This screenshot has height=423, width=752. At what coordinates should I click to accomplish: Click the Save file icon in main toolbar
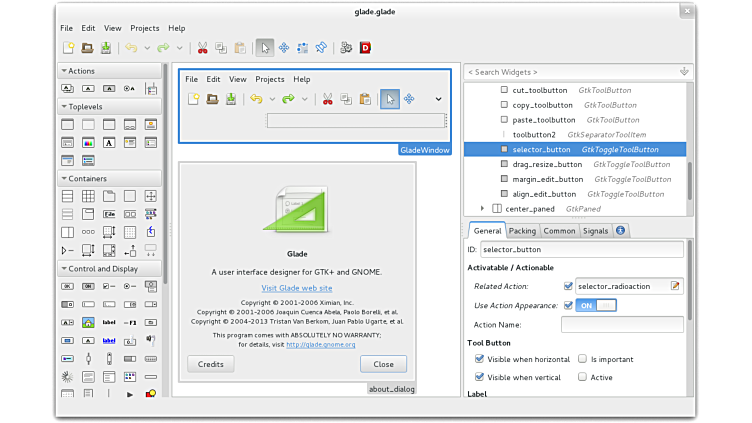106,47
